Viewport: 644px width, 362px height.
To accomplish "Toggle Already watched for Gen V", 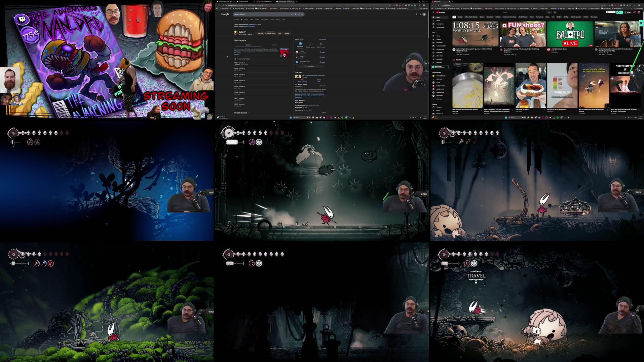I will (310, 44).
